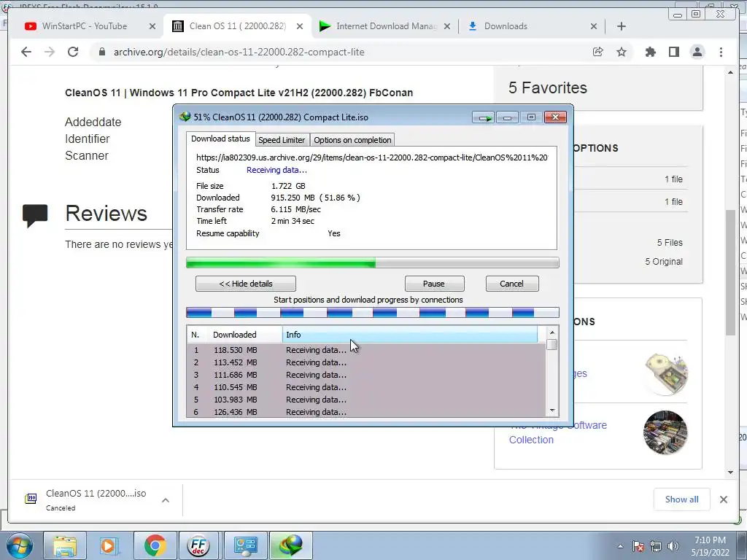The image size is (747, 560).
Task: Click connections list scroll down arrow
Action: pos(552,411)
